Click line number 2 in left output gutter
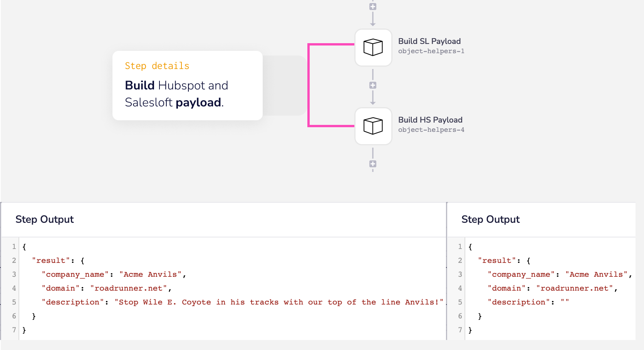The height and width of the screenshot is (350, 644). click(x=14, y=261)
